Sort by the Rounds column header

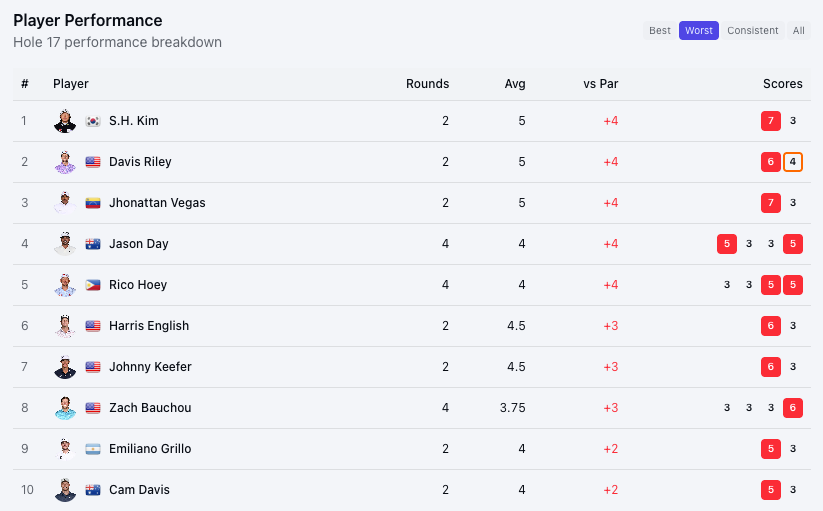click(x=427, y=84)
